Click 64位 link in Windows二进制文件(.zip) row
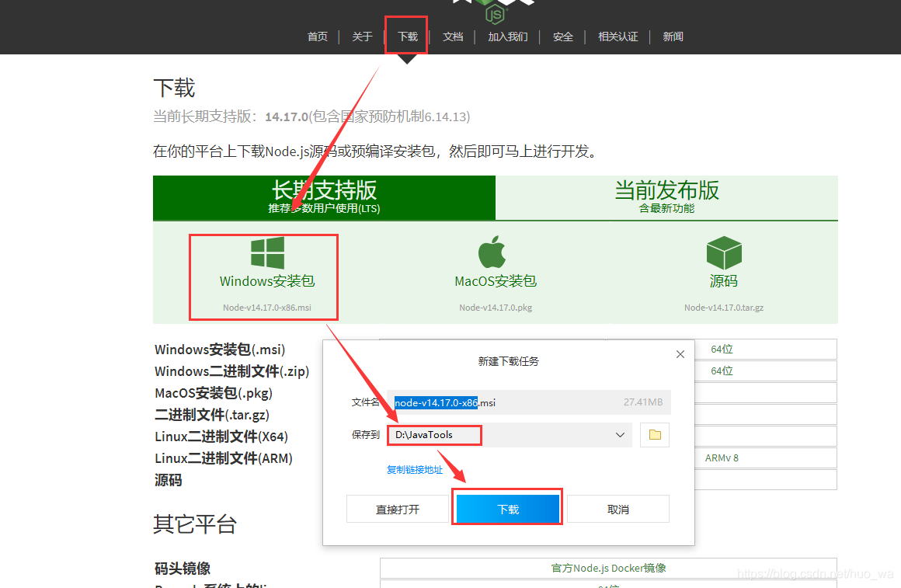 pyautogui.click(x=722, y=371)
